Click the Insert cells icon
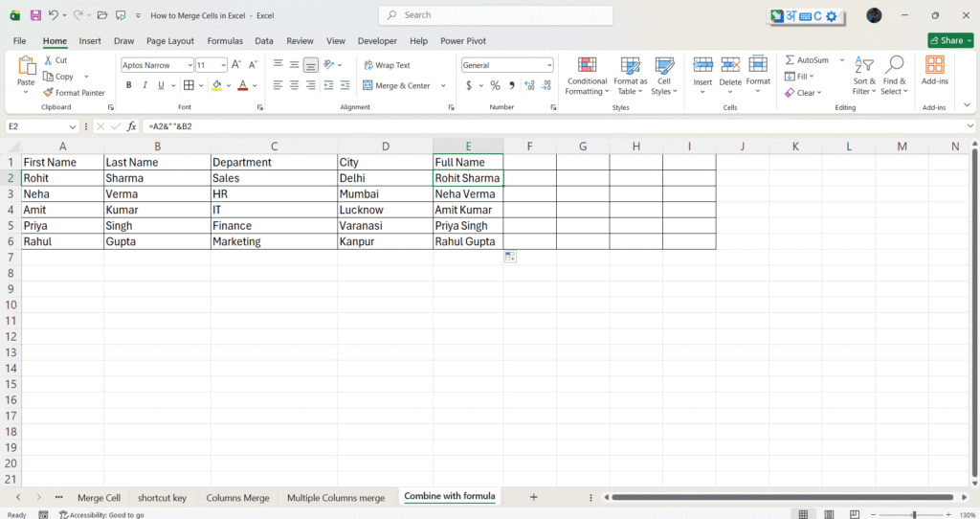980x519 pixels. click(x=702, y=64)
